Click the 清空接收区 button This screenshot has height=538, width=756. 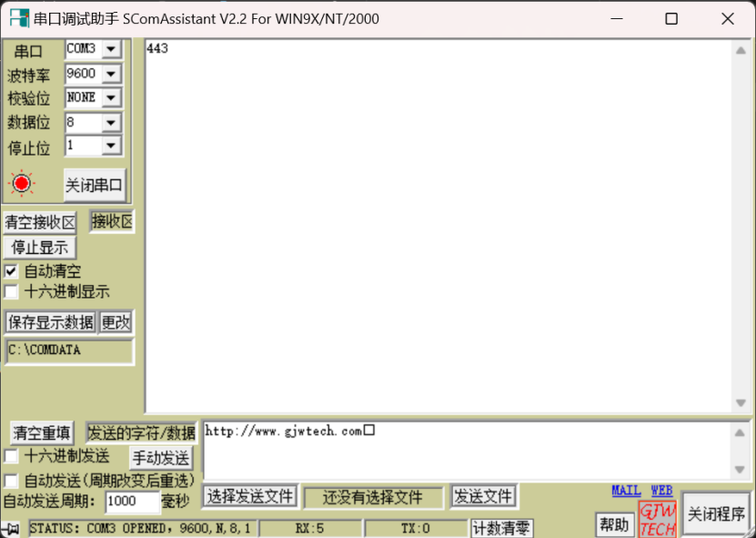[x=40, y=222]
